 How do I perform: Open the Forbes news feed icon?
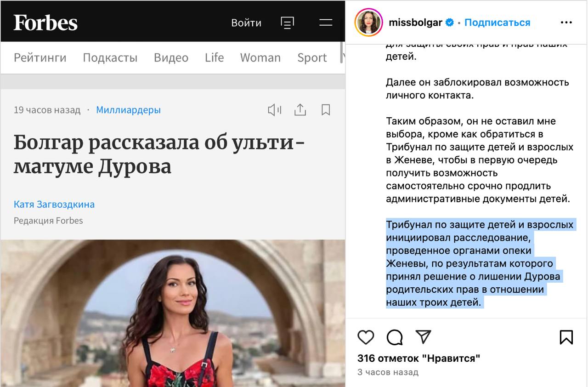click(288, 23)
